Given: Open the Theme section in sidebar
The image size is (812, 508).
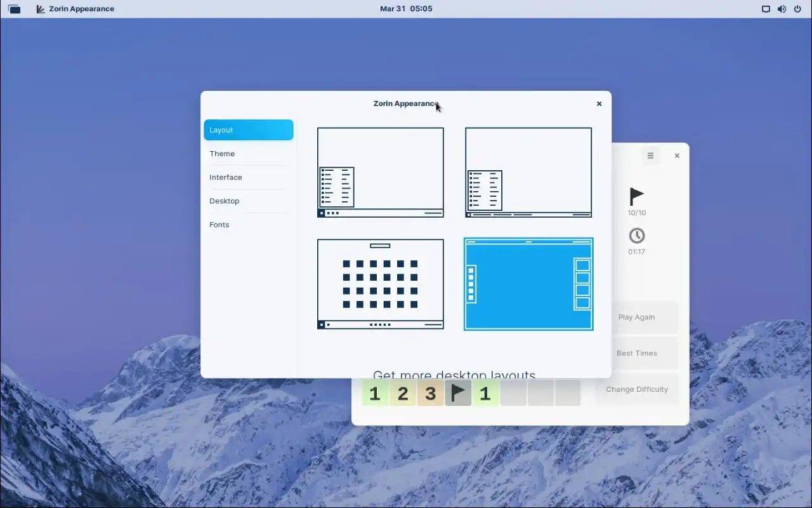Looking at the screenshot, I should pos(248,154).
